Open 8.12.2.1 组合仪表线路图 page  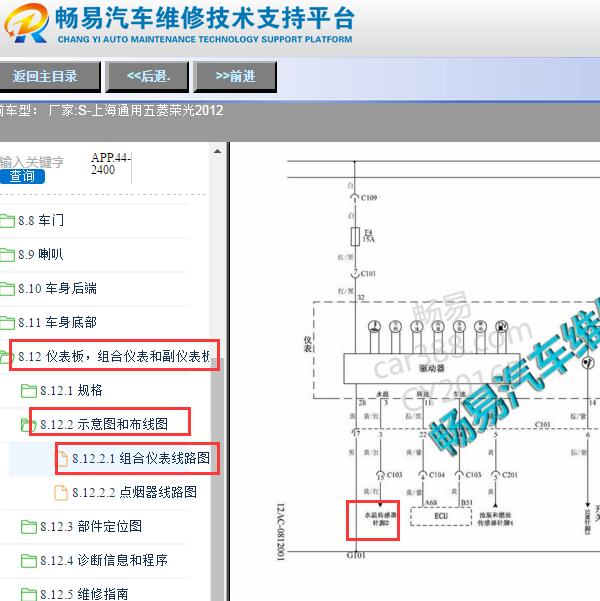[141, 458]
